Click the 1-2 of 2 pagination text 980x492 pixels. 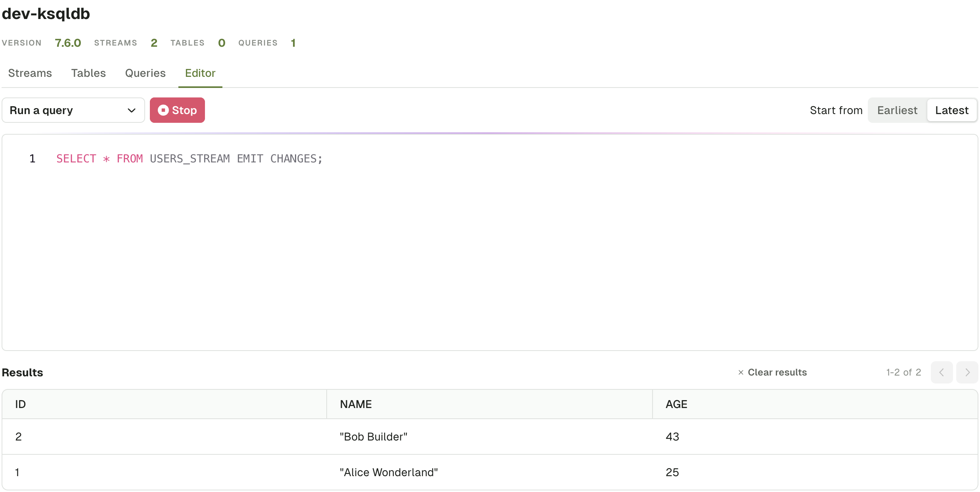903,372
